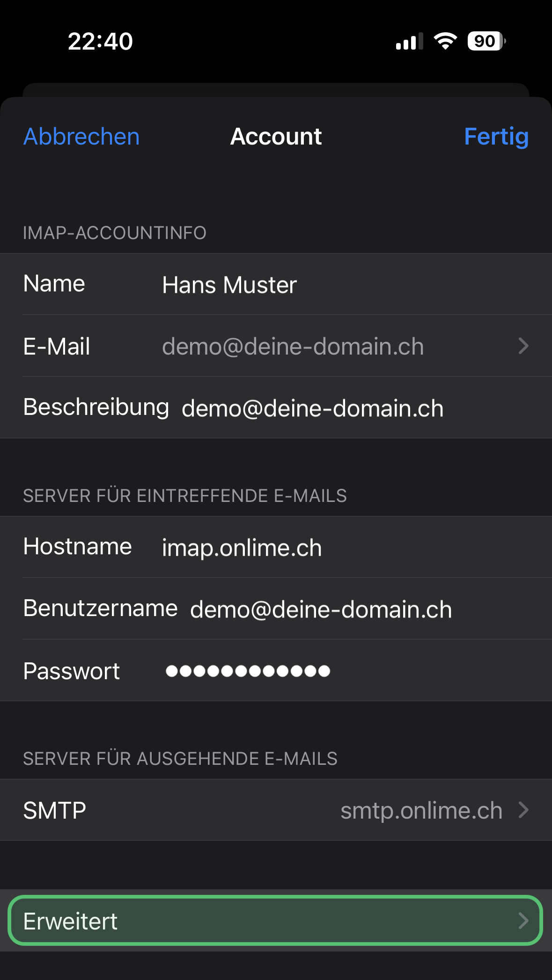Tap the chevron in the Erweitert row
Viewport: 552px width, 980px height.
click(523, 921)
